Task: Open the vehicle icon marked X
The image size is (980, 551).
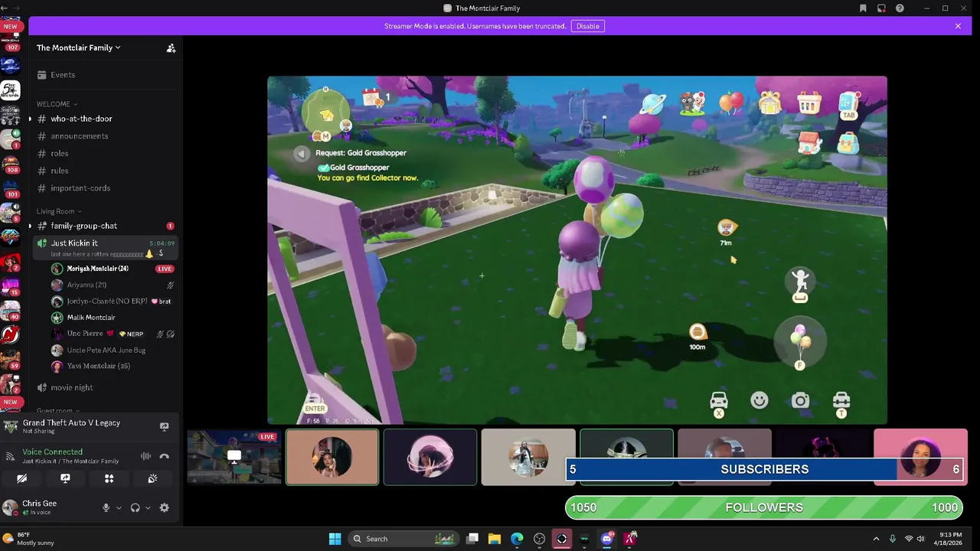Action: point(719,403)
